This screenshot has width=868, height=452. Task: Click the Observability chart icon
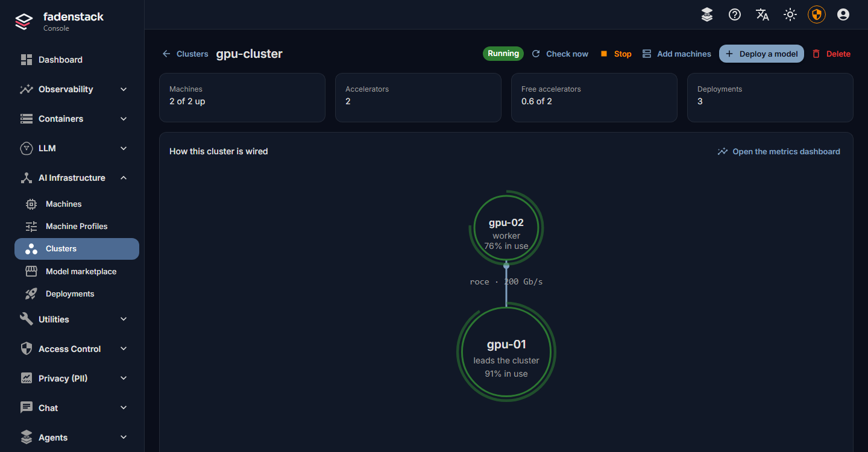(x=27, y=89)
